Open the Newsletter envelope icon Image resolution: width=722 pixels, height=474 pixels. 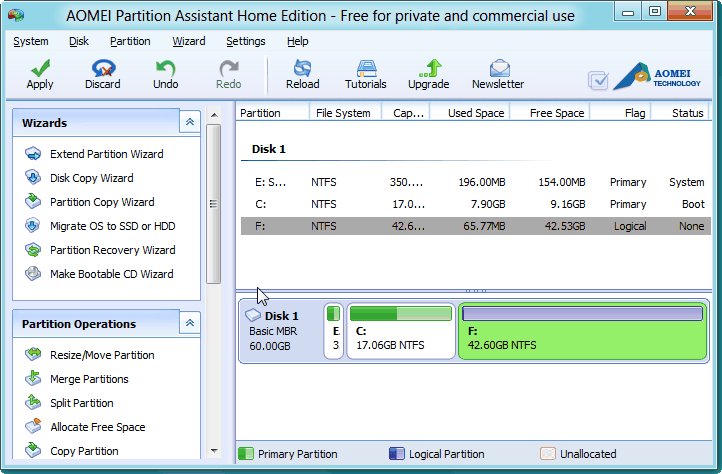[x=499, y=68]
